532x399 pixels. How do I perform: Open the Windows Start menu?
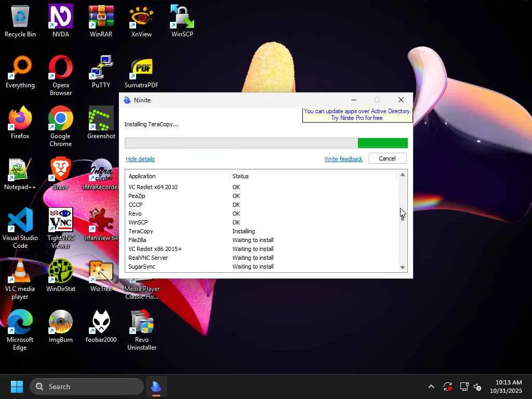(17, 387)
